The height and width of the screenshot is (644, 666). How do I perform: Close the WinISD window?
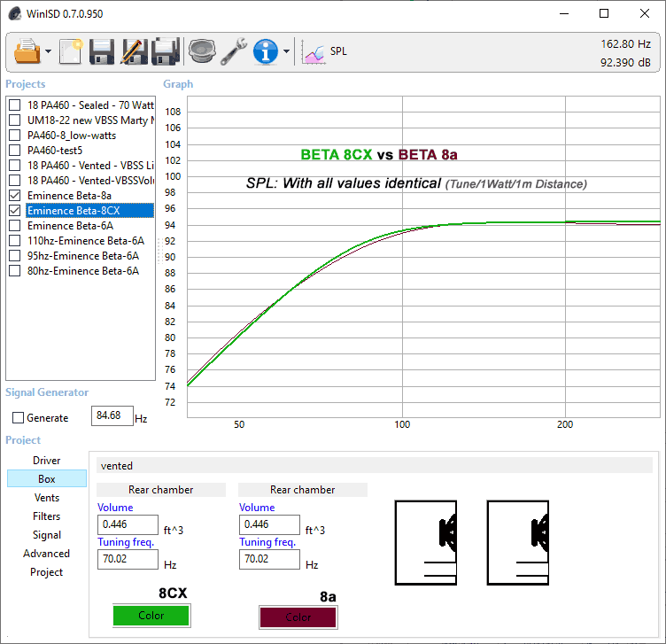[x=645, y=13]
